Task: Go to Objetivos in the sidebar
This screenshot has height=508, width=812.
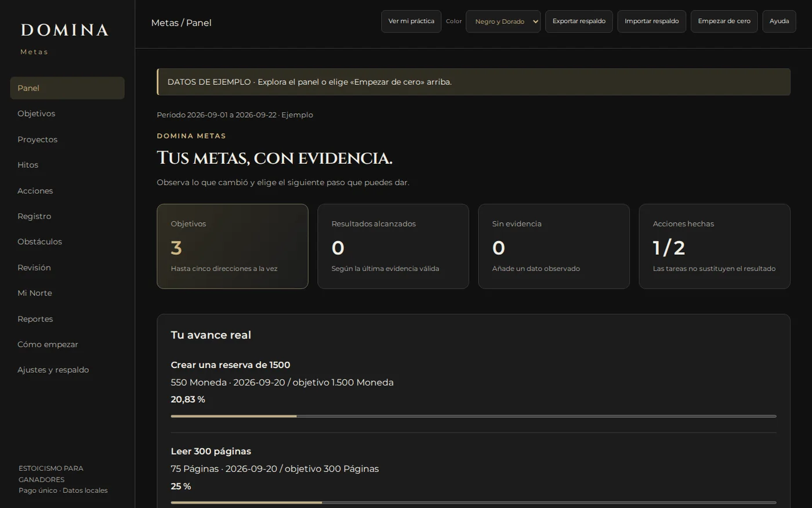Action: 67,114
